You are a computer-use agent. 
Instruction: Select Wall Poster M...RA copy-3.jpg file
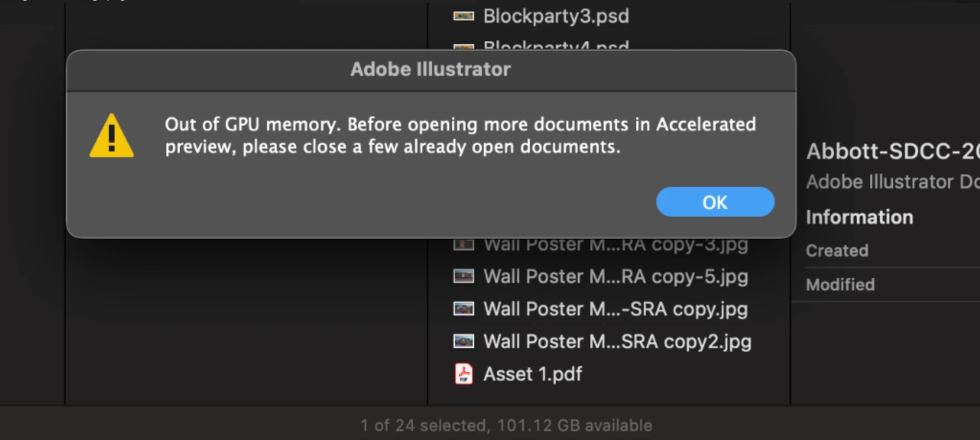(x=616, y=245)
